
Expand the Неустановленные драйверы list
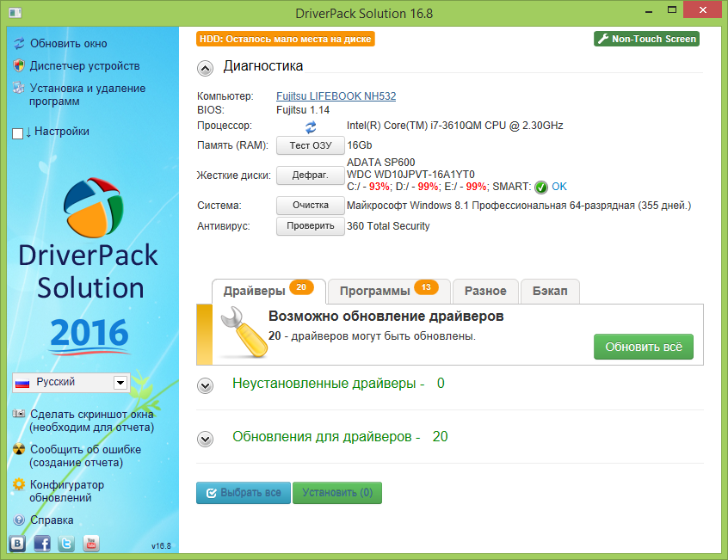pos(205,385)
